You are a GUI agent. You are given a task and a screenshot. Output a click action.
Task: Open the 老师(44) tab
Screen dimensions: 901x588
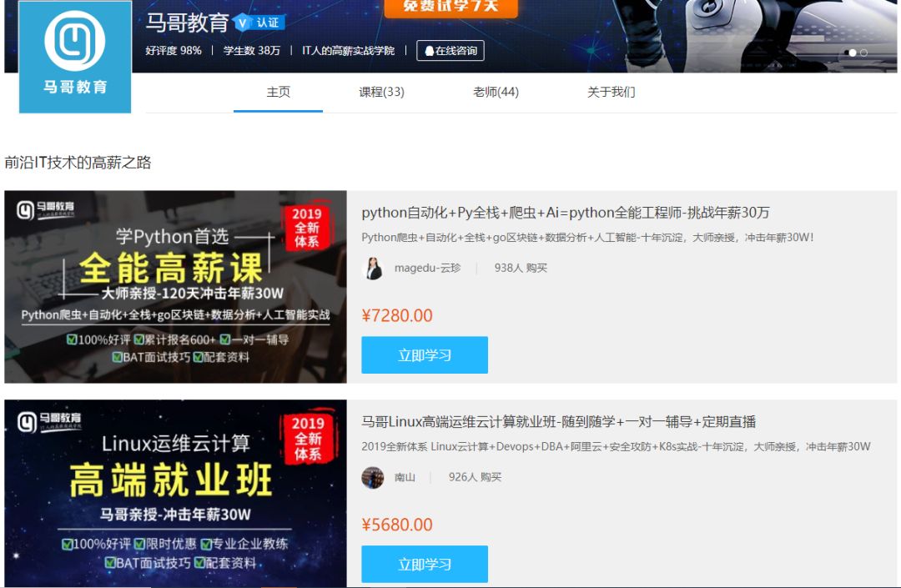[496, 92]
